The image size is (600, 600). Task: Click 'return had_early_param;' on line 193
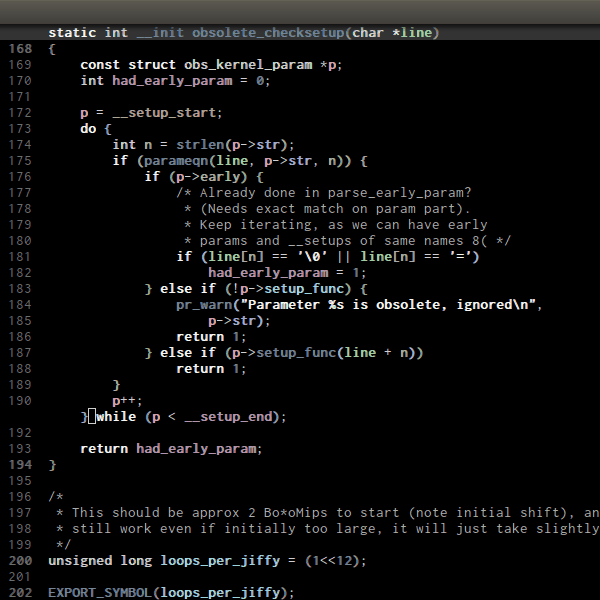pyautogui.click(x=171, y=449)
